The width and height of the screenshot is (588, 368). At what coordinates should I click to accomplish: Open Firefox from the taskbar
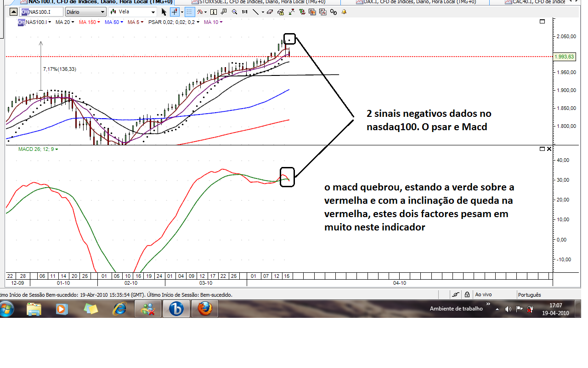[205, 309]
